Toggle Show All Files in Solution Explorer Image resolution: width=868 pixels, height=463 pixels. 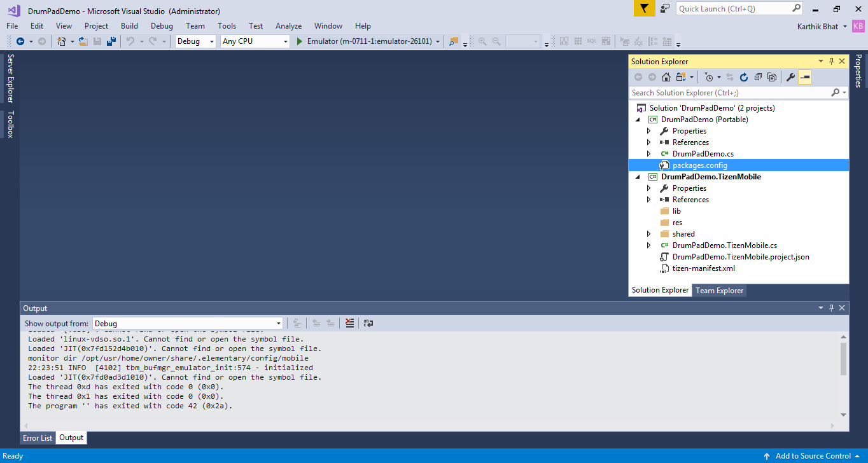click(x=772, y=77)
